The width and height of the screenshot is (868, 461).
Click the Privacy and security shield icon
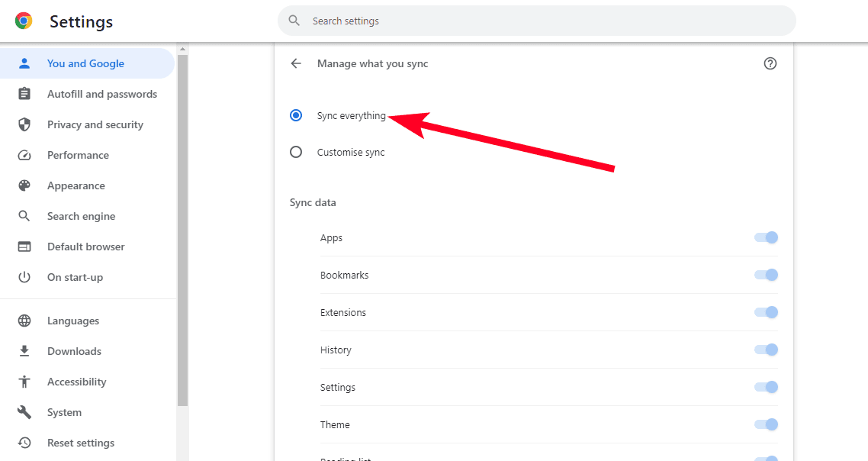tap(24, 124)
